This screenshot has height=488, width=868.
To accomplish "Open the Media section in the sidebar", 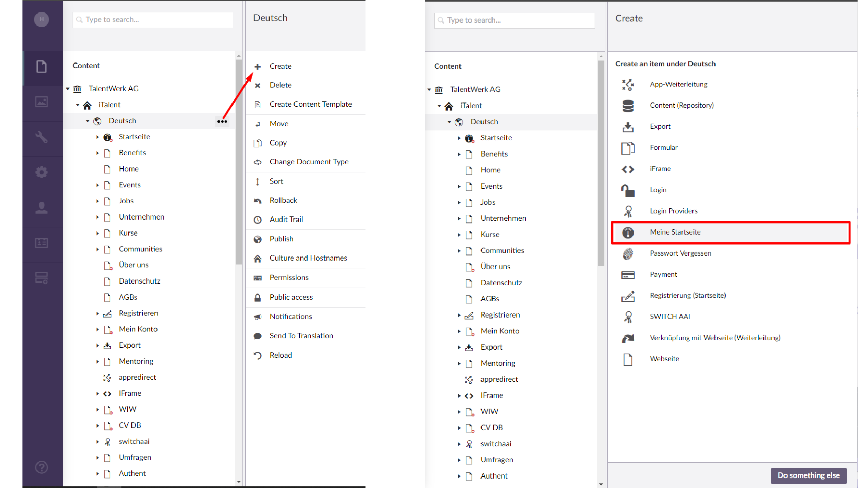I will 42,102.
